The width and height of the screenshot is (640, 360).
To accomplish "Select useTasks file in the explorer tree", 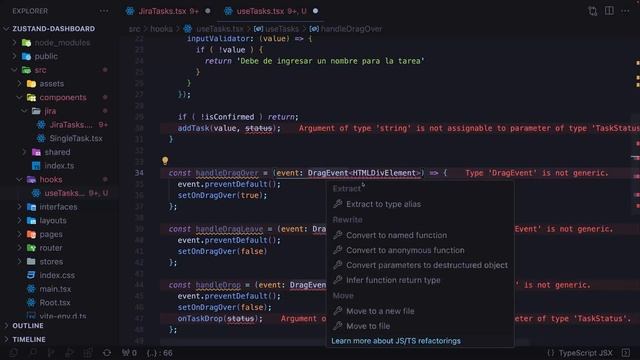I will click(x=65, y=193).
